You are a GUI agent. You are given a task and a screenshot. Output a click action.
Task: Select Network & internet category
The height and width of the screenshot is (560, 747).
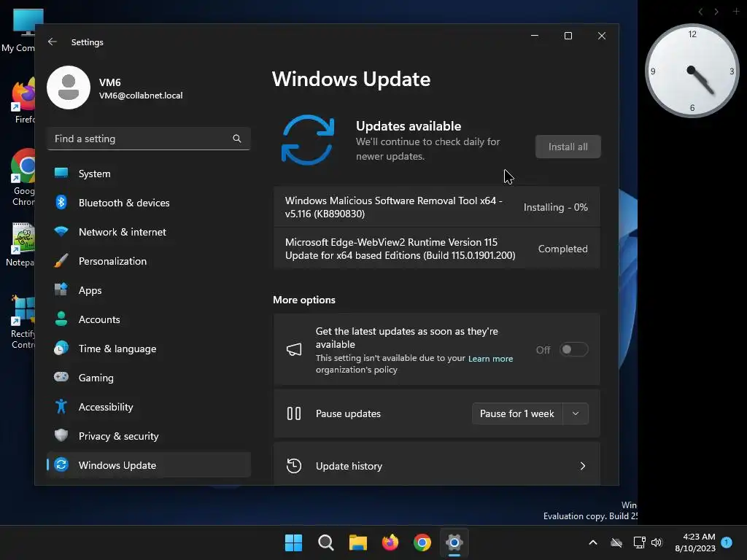[x=149, y=231]
